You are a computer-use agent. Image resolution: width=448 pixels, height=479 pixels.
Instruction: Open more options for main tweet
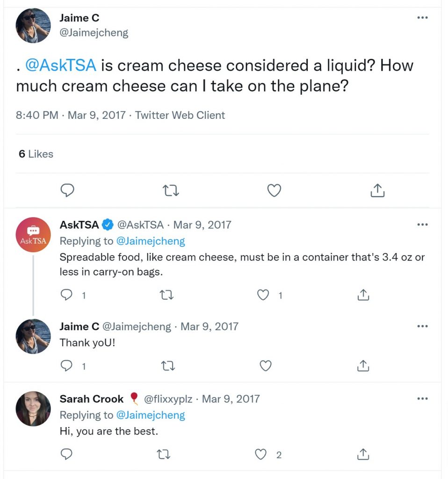pos(422,18)
